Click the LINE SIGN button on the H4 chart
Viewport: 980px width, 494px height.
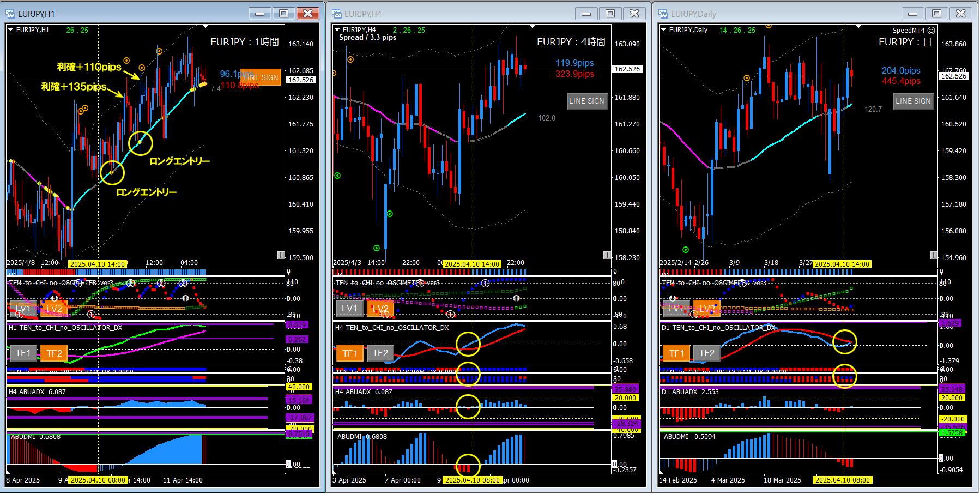(587, 101)
